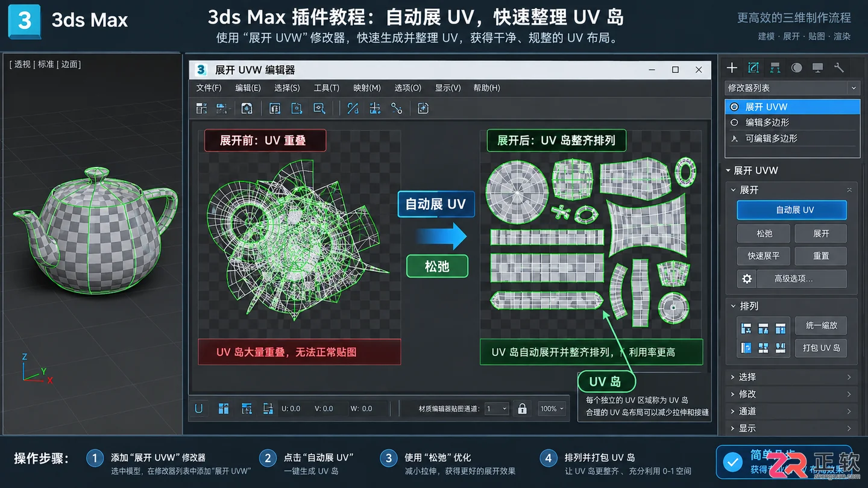Open the Create tab plus icon
The height and width of the screenshot is (488, 868).
732,67
